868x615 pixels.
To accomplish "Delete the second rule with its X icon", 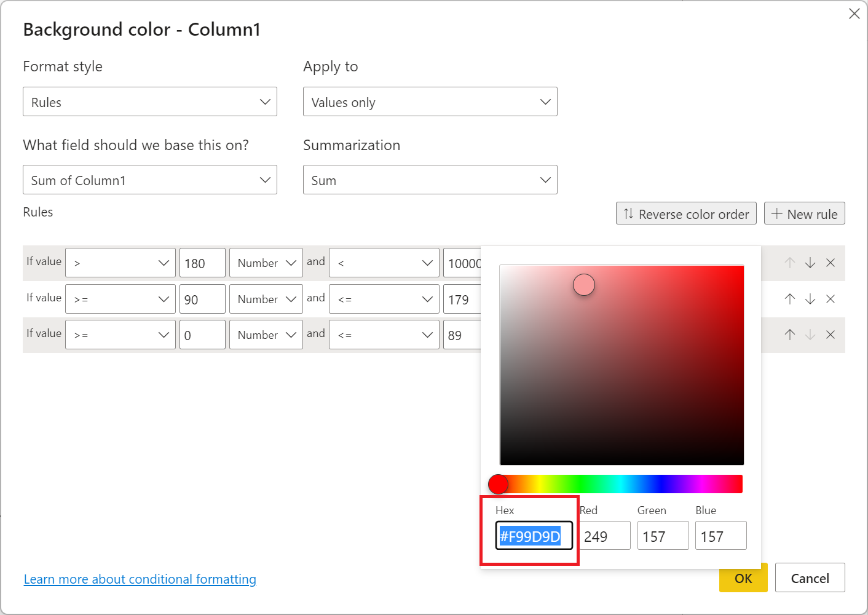I will (831, 299).
